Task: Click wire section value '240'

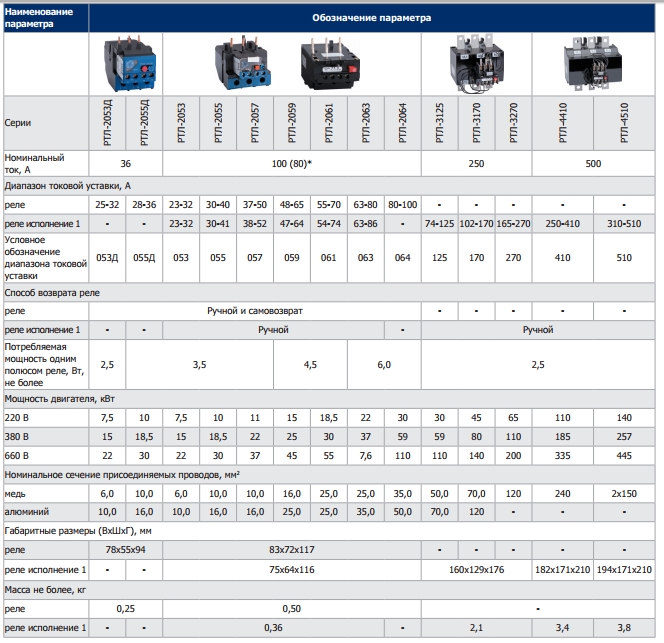Action: (563, 494)
